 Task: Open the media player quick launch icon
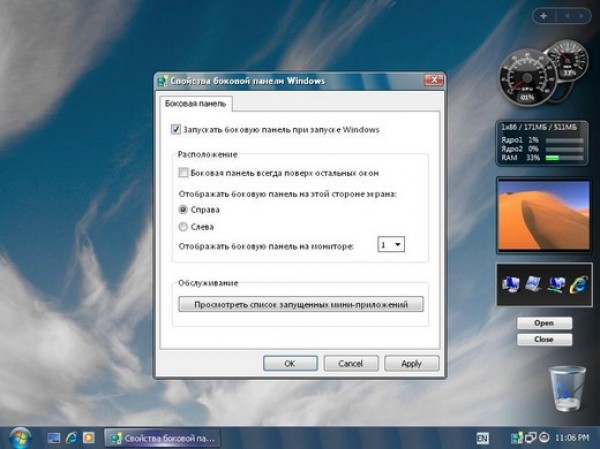[89, 438]
